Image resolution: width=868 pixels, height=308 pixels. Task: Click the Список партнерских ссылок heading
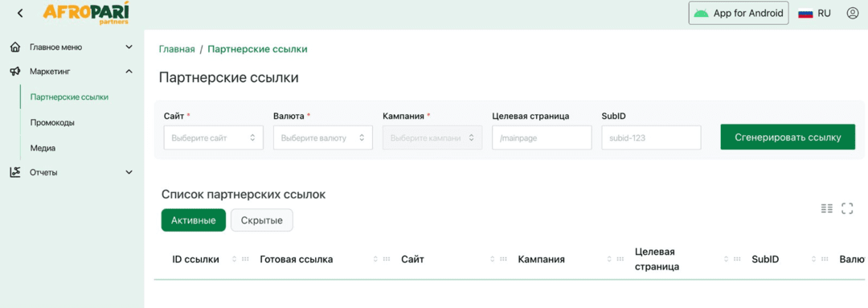coord(244,195)
